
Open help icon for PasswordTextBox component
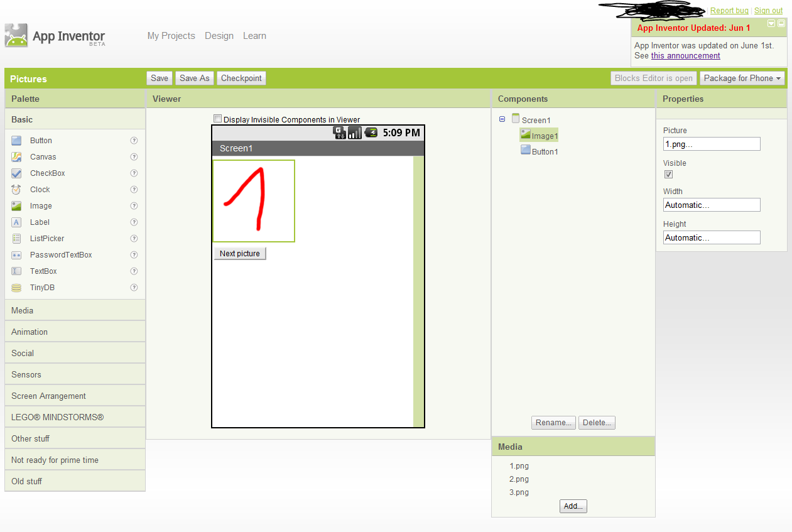click(134, 255)
